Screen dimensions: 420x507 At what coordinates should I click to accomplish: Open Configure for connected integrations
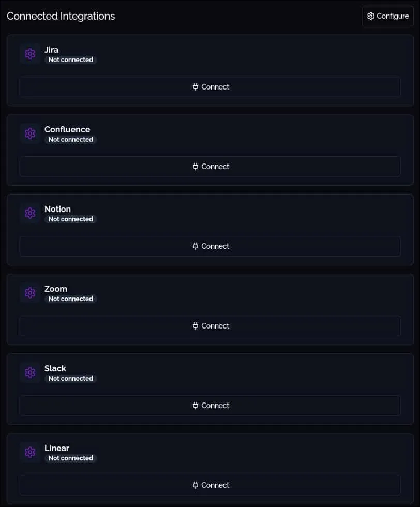click(x=387, y=16)
